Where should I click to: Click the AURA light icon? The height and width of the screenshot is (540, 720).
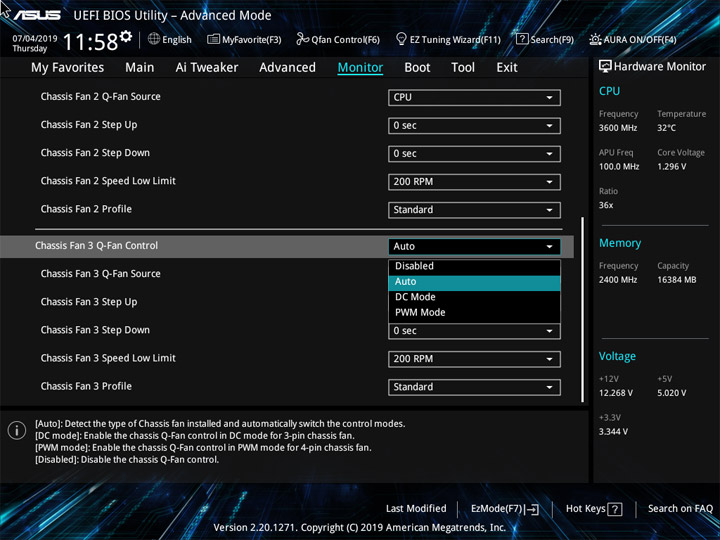coord(595,39)
